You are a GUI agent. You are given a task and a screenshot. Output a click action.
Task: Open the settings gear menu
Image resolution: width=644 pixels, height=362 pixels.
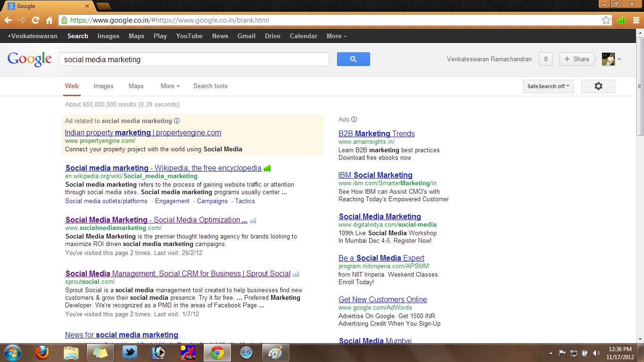(598, 86)
